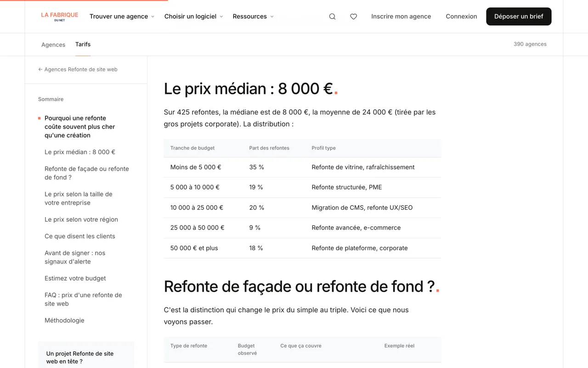Click heading Le prix médian : 8 000 €

[251, 88]
